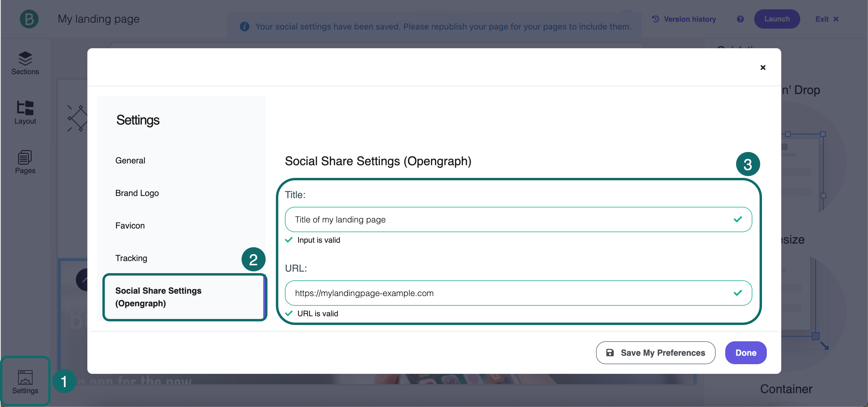Switch to Brand Logo settings
The image size is (868, 407).
(137, 193)
